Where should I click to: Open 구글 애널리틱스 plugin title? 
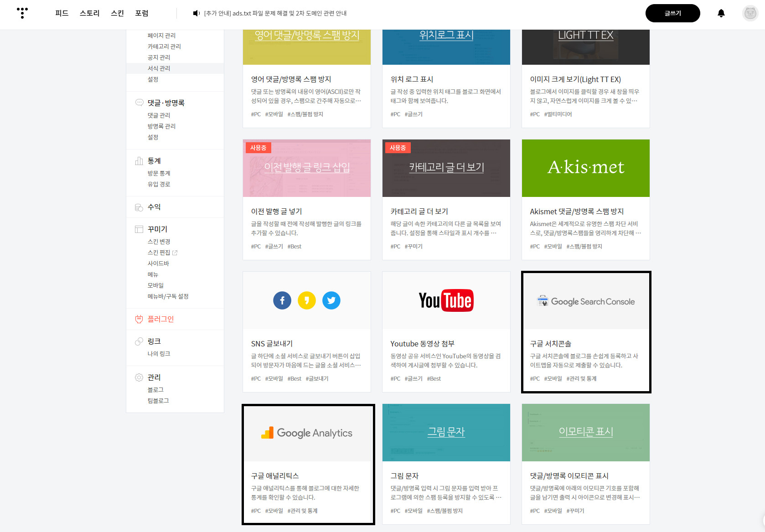click(x=275, y=476)
